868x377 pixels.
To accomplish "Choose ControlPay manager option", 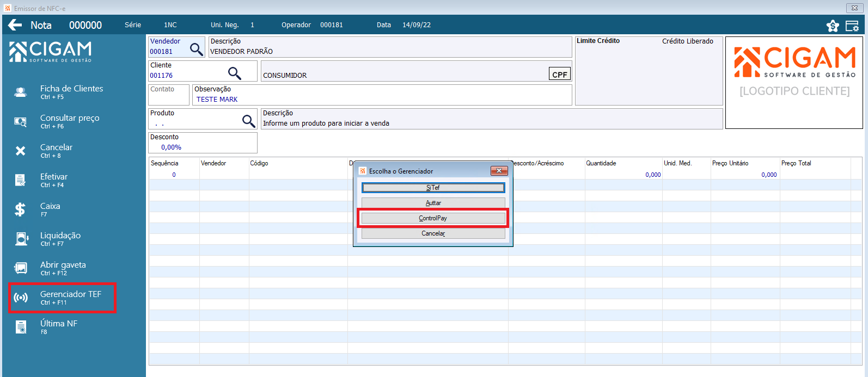I will (x=433, y=218).
